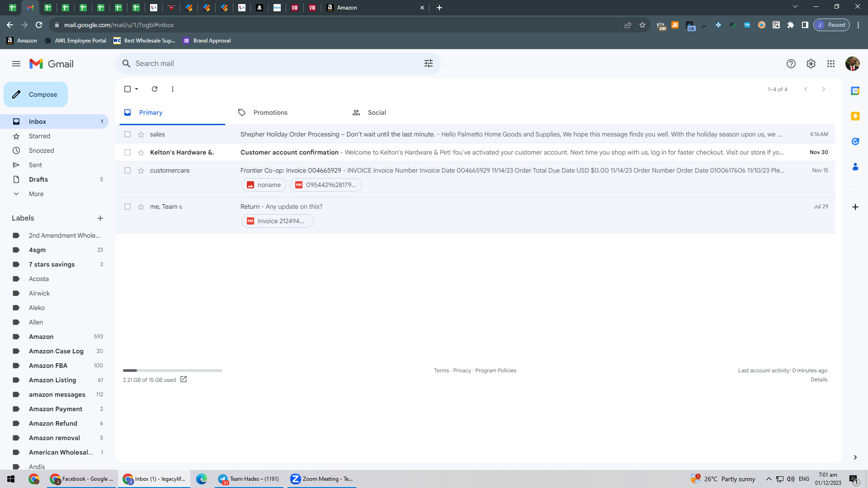Viewport: 868px width, 488px height.
Task: Open the Amazon Refund label
Action: click(54, 423)
